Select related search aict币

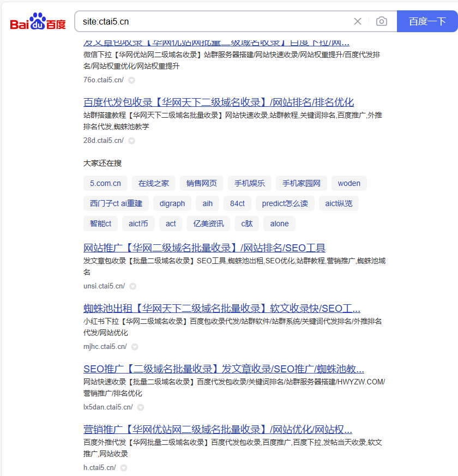[138, 224]
